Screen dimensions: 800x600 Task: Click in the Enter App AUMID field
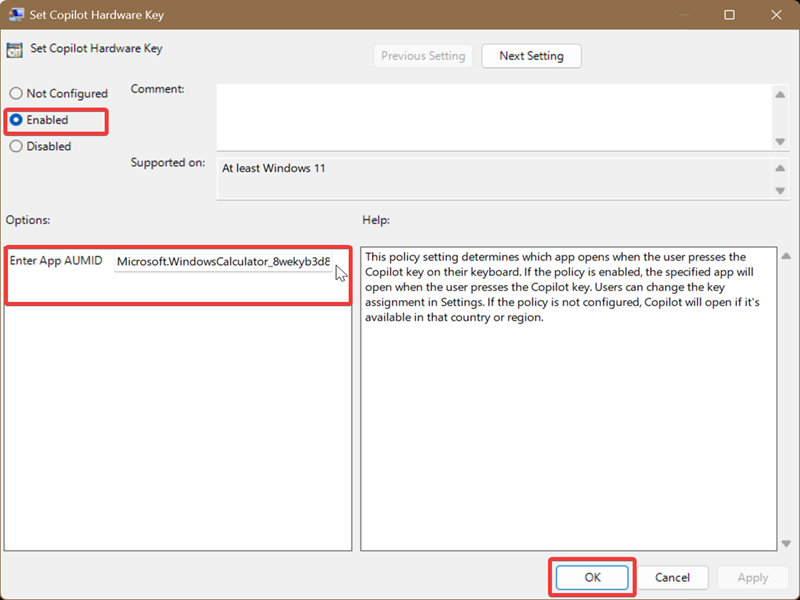[x=223, y=262]
